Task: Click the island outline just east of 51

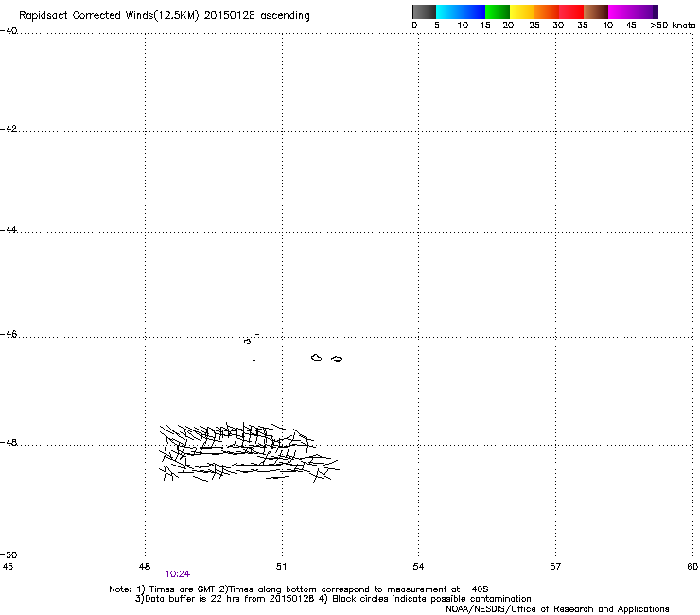Action: [x=316, y=358]
